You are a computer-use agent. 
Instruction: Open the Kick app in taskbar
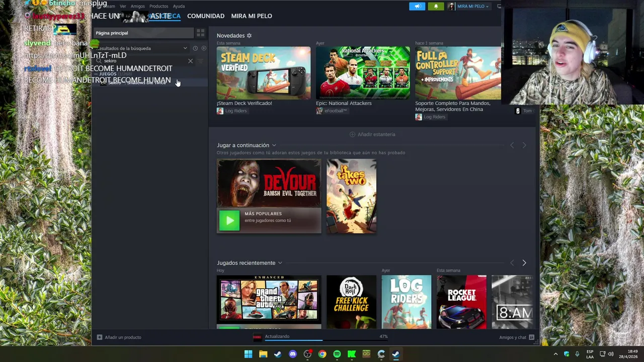coord(352,354)
